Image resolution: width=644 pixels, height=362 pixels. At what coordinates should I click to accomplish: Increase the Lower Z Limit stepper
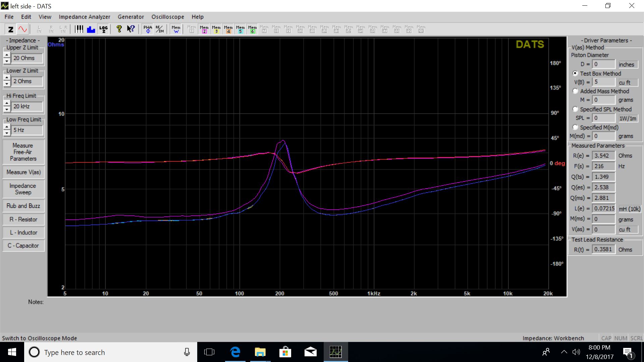7,78
